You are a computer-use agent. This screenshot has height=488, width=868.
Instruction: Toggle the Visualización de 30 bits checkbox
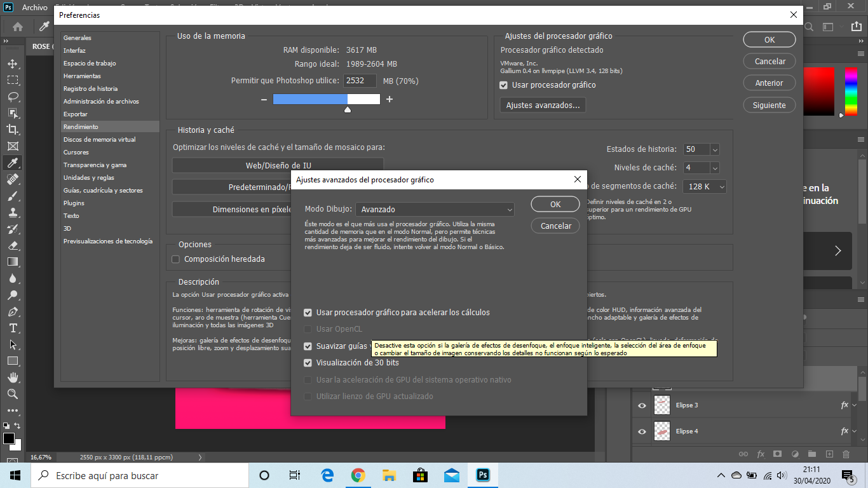[308, 363]
